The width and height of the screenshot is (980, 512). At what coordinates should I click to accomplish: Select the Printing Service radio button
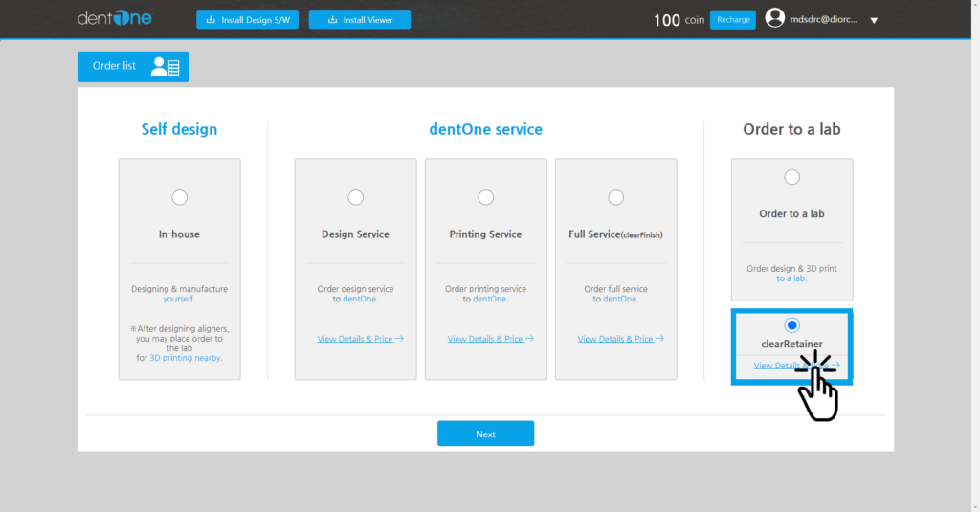point(485,197)
